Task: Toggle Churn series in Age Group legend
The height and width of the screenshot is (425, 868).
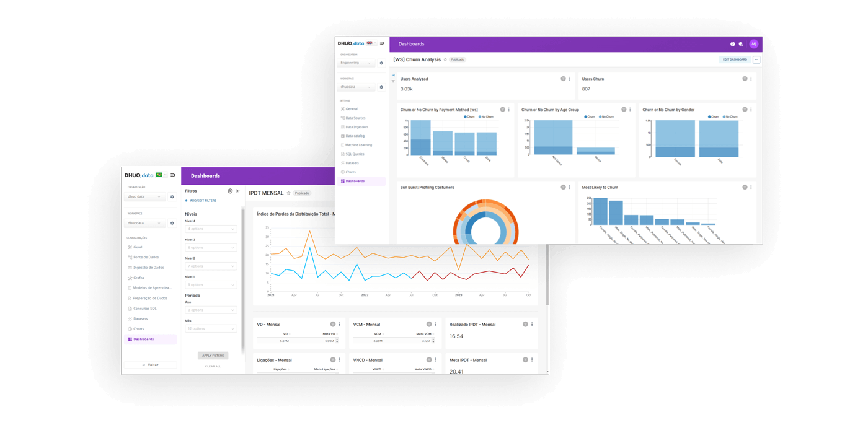Action: (x=589, y=116)
